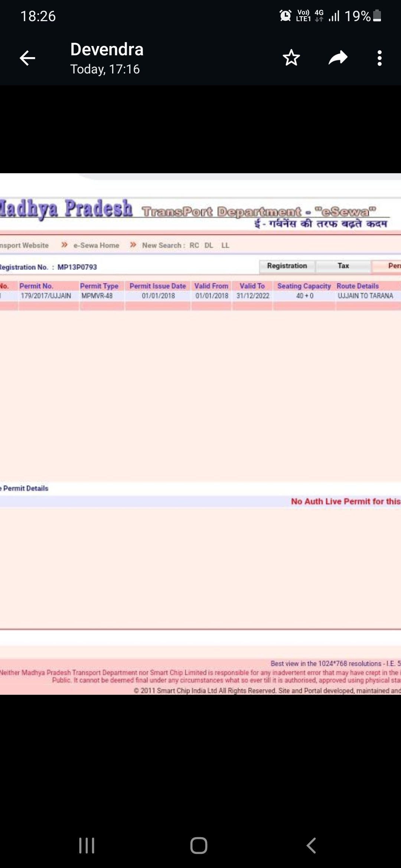The height and width of the screenshot is (868, 401).
Task: Click the RC new search link
Action: 194,246
